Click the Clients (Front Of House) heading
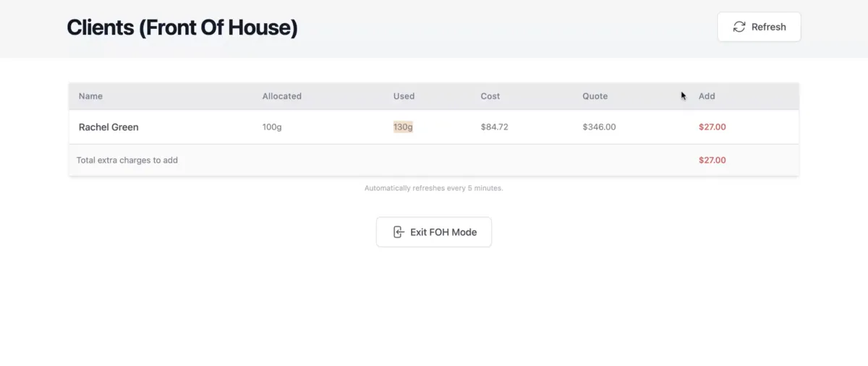 pyautogui.click(x=182, y=27)
